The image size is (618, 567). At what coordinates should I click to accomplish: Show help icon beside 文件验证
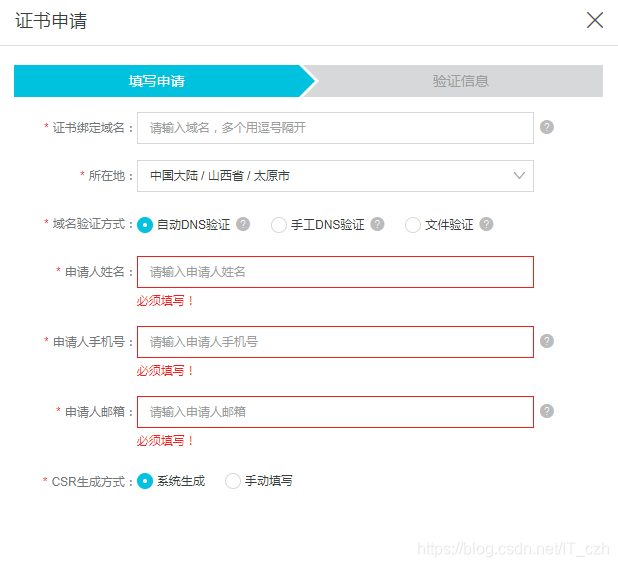coord(486,224)
